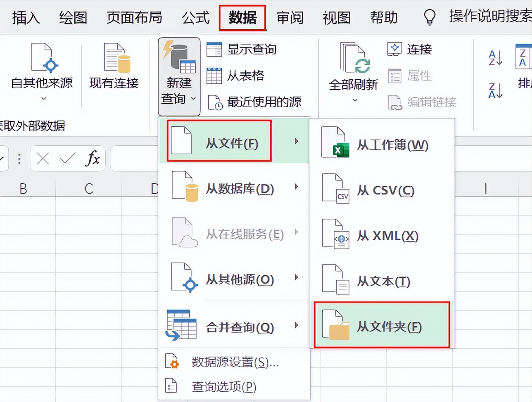Open the 数据 ribbon tab
Image resolution: width=532 pixels, height=402 pixels.
tap(242, 18)
